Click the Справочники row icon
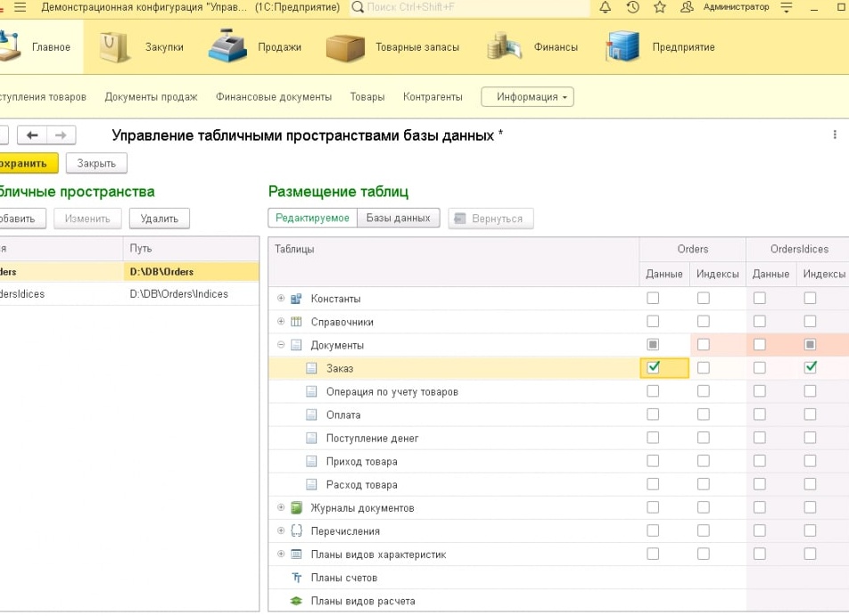849x616 pixels. (296, 322)
